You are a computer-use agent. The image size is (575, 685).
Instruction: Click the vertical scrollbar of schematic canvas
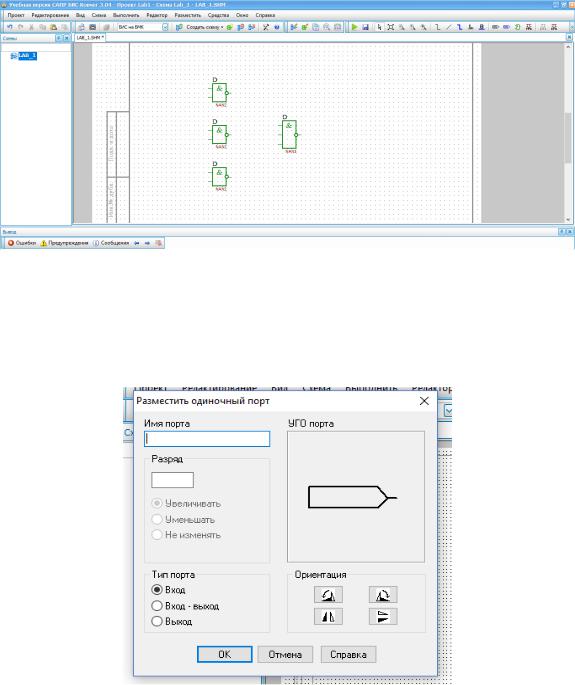click(x=568, y=133)
